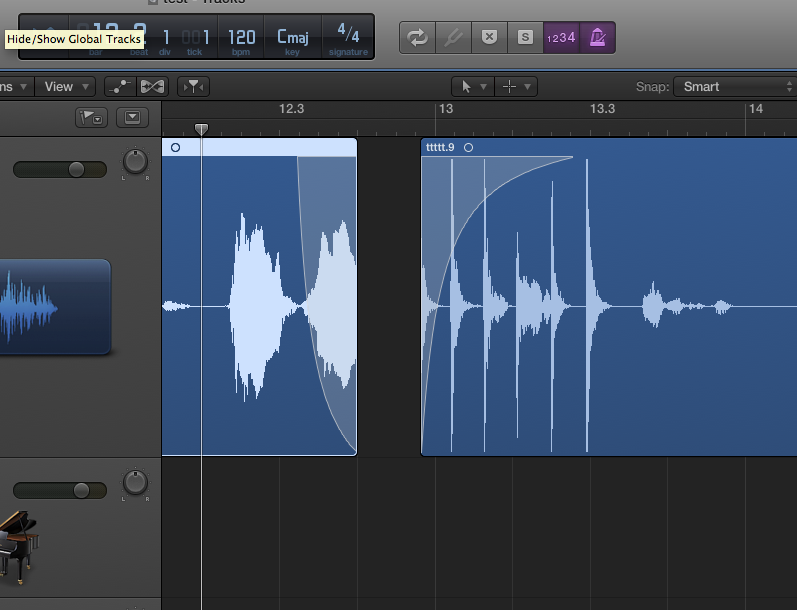Click ruler bar 14 marker
The image size is (797, 610).
click(x=756, y=109)
